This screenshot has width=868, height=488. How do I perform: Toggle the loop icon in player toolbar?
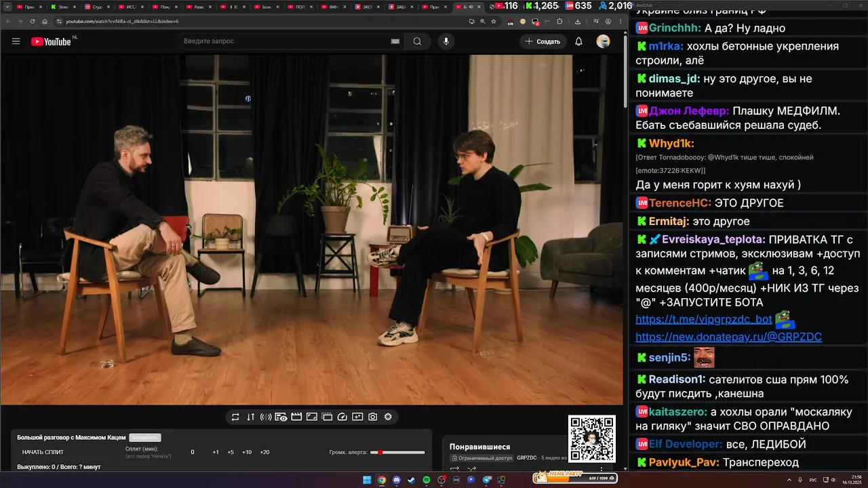pyautogui.click(x=235, y=417)
